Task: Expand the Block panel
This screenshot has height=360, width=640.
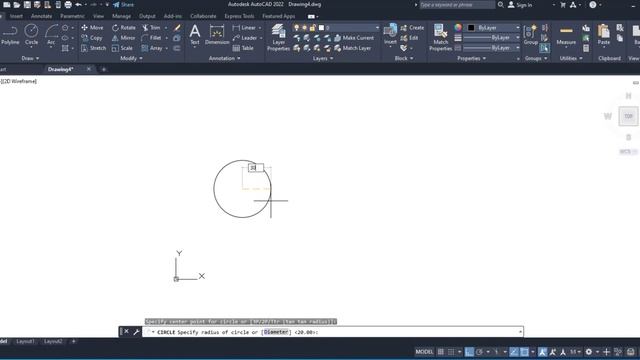Action: tap(404, 58)
